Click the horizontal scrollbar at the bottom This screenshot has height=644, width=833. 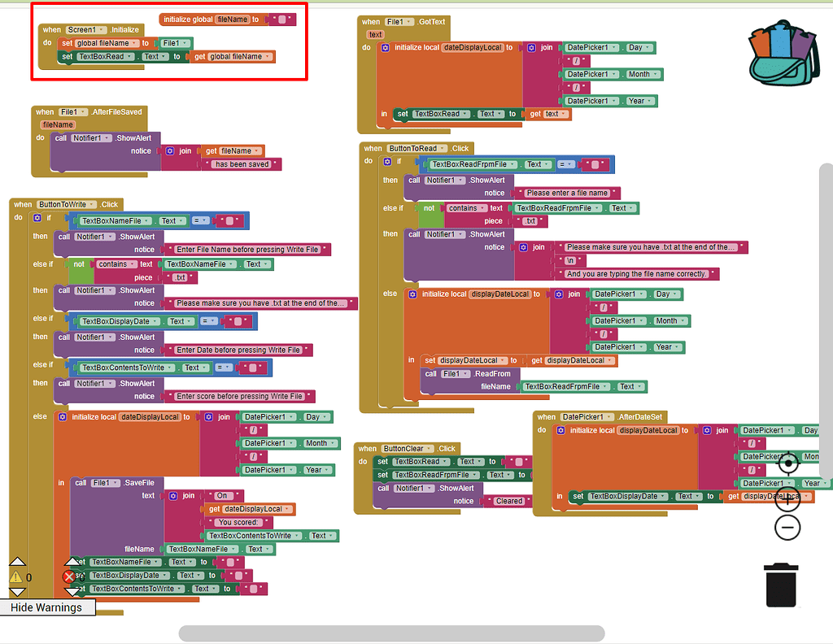pos(390,633)
